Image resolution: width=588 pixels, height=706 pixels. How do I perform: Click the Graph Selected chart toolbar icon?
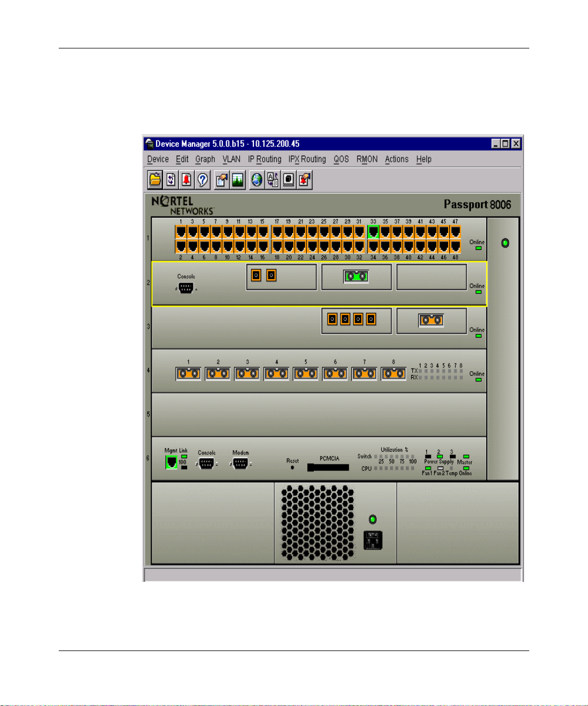(x=238, y=180)
